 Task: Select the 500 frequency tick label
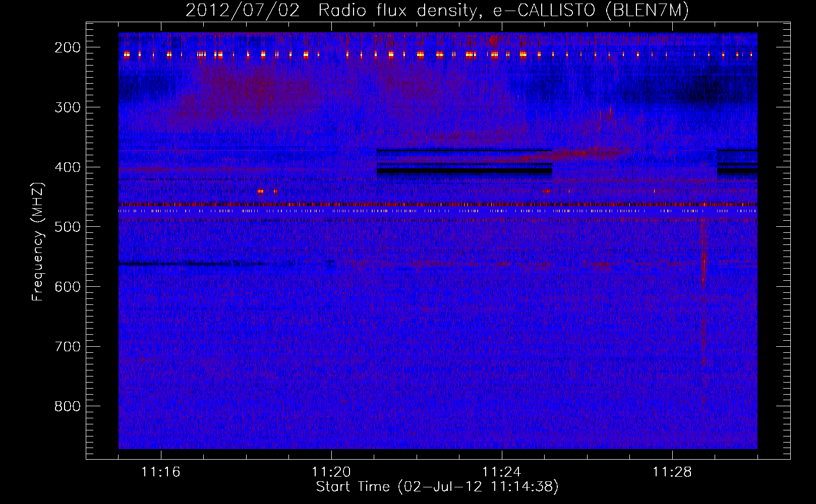67,227
